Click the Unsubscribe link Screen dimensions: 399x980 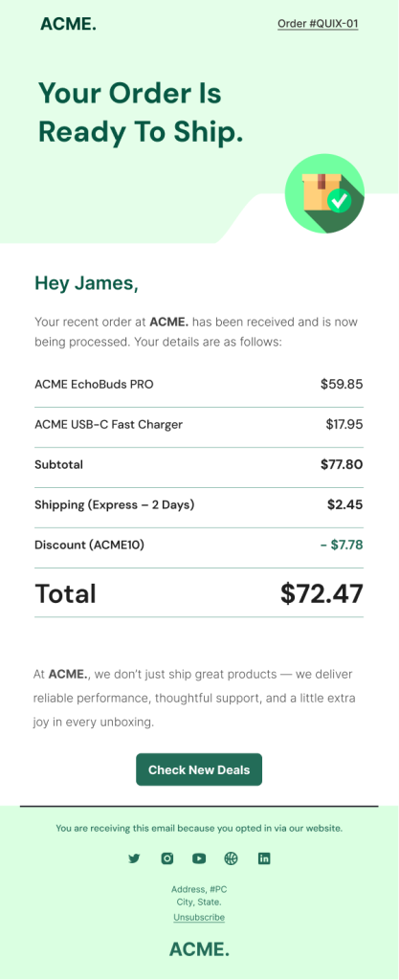(199, 917)
